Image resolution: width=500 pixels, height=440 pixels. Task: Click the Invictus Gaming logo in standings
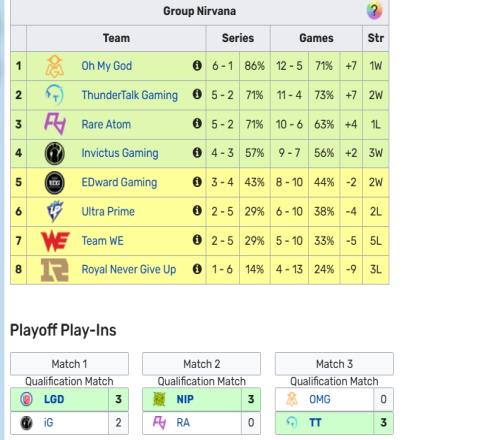[x=54, y=153]
